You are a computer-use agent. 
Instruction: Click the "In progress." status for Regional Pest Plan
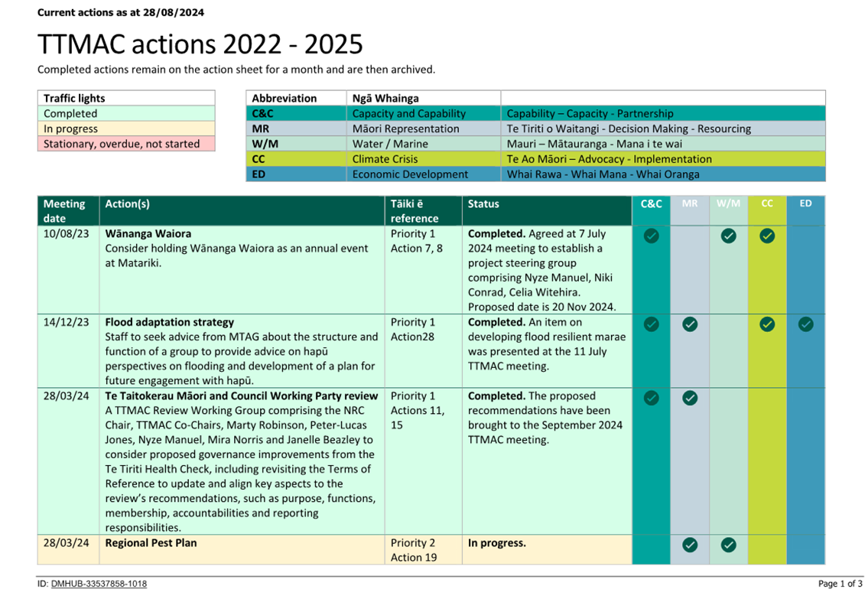pos(496,543)
